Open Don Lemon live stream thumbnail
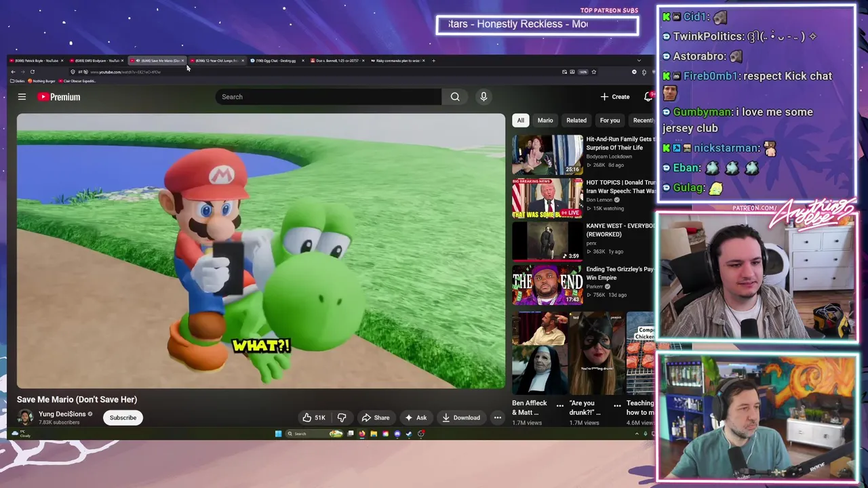 [547, 198]
